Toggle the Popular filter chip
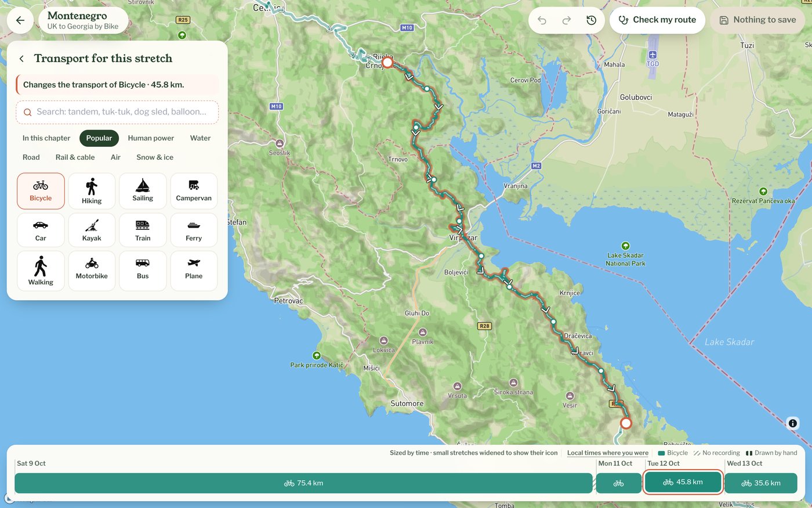This screenshot has height=508, width=812. tap(99, 138)
